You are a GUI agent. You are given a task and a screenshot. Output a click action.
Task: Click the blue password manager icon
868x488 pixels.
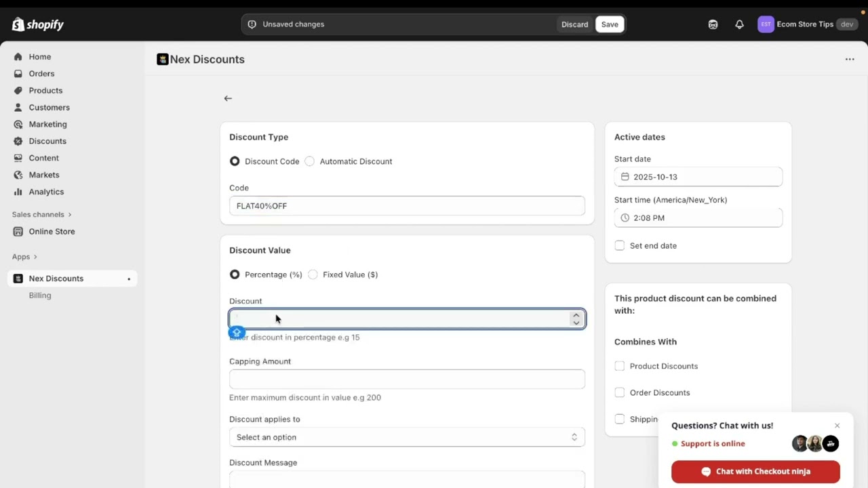click(236, 332)
